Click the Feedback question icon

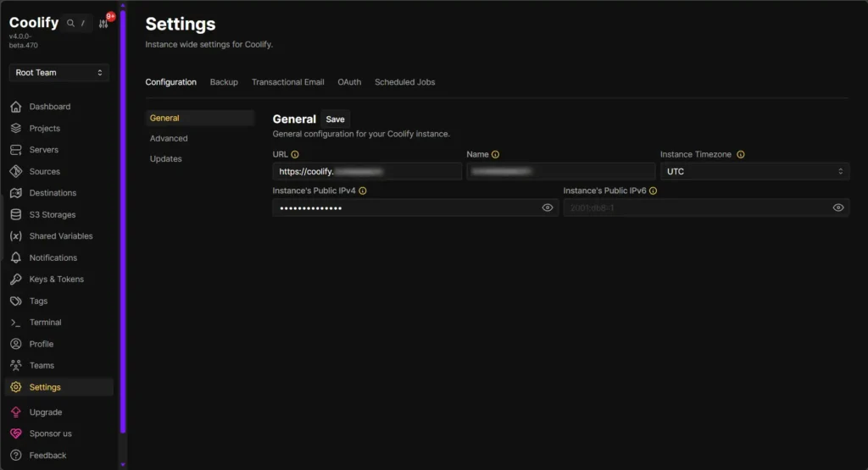pos(16,455)
